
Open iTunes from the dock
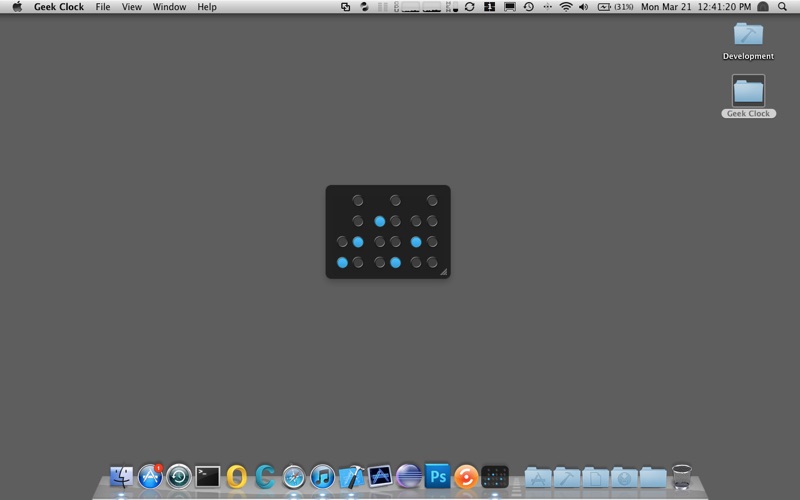point(322,477)
